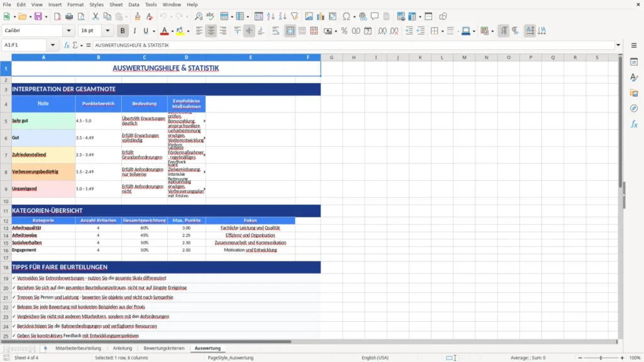Open the Sheet menu
The height and width of the screenshot is (362, 644).
(116, 4)
